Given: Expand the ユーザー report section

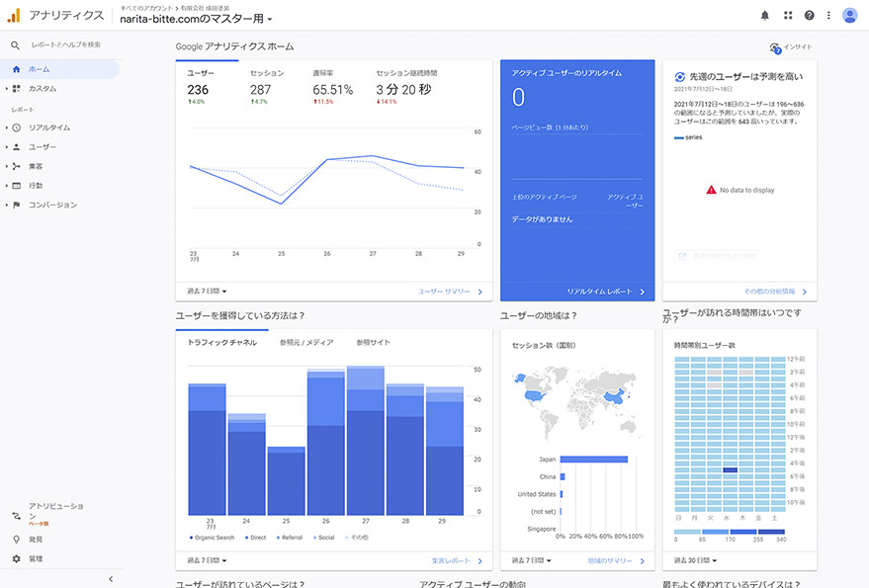Looking at the screenshot, I should pos(7,147).
